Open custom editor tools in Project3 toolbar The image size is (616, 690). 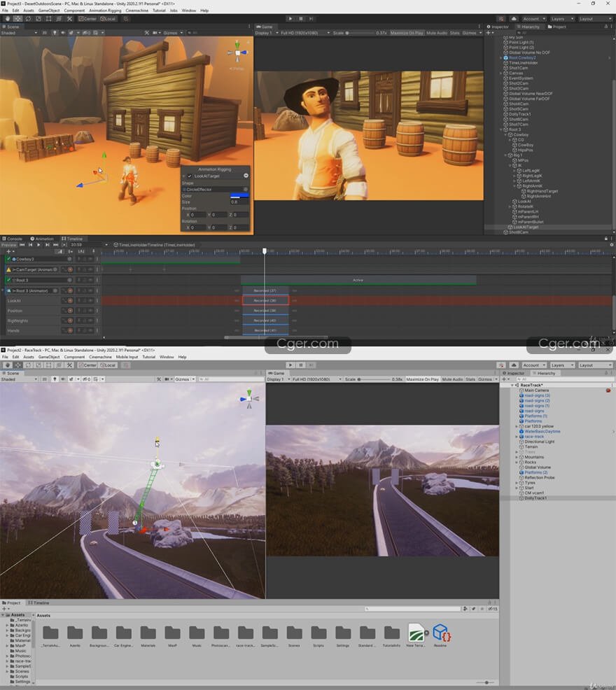pos(69,19)
